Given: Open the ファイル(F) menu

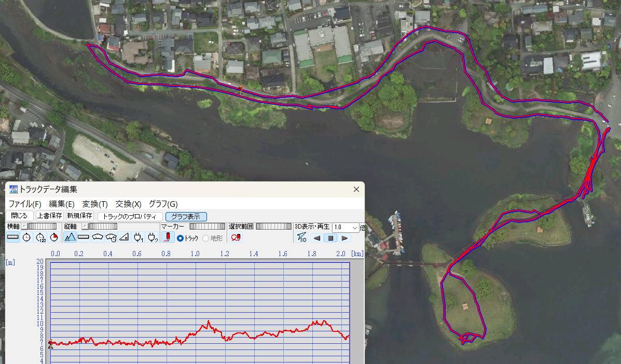Looking at the screenshot, I should [x=25, y=204].
